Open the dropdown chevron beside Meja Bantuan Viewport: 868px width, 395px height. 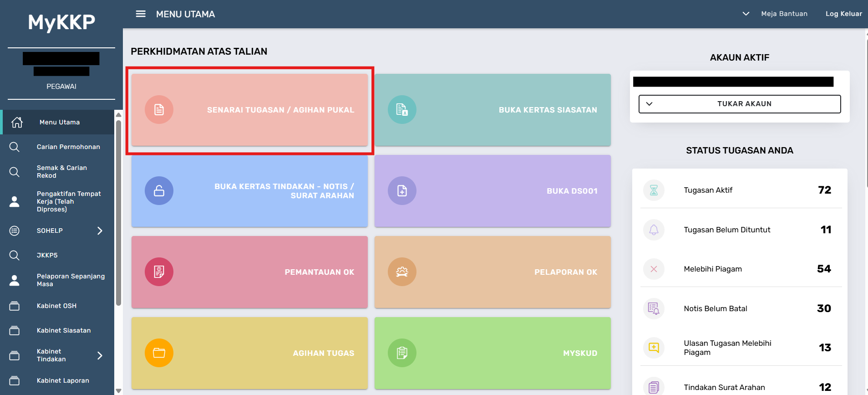point(746,14)
